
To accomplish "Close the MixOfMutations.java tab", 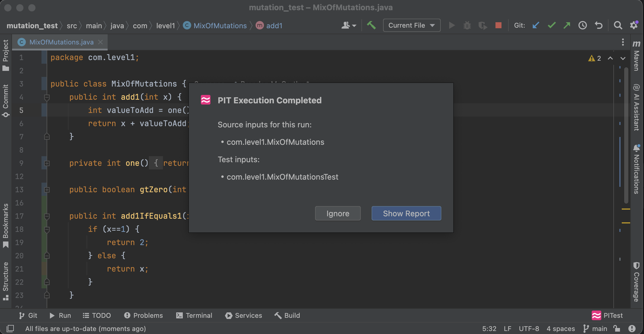I will (100, 42).
